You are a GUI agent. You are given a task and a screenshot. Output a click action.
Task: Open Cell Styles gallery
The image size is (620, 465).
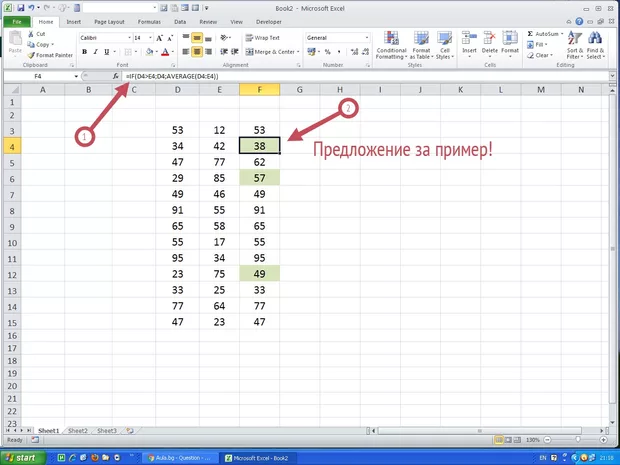coord(445,45)
